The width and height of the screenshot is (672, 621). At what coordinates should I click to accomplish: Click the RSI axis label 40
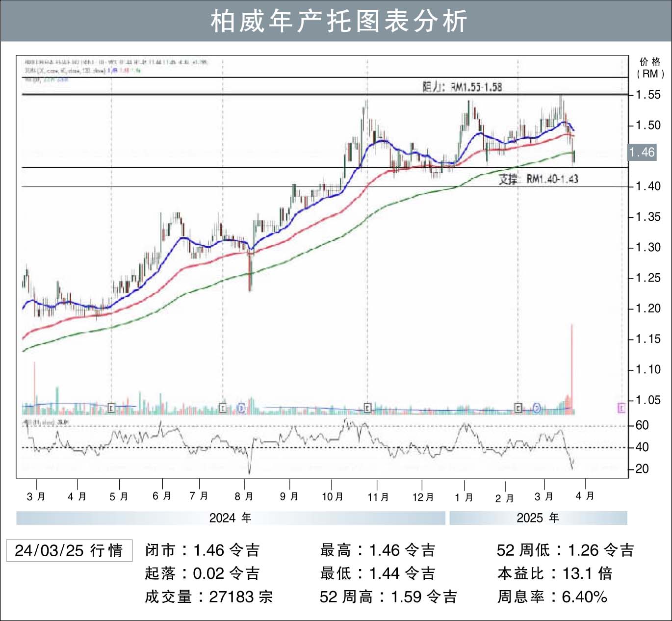pyautogui.click(x=642, y=447)
